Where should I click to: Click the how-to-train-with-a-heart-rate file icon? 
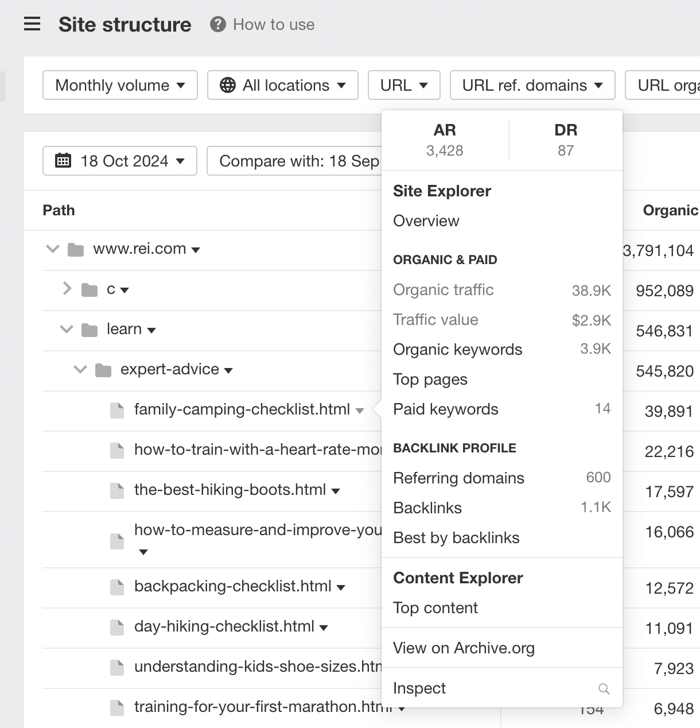pos(117,450)
